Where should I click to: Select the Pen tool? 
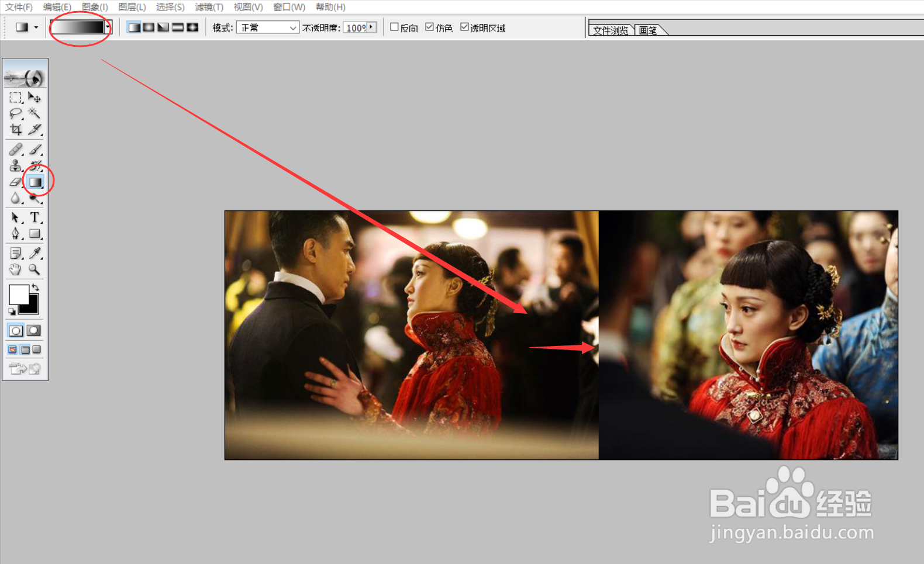tap(16, 234)
